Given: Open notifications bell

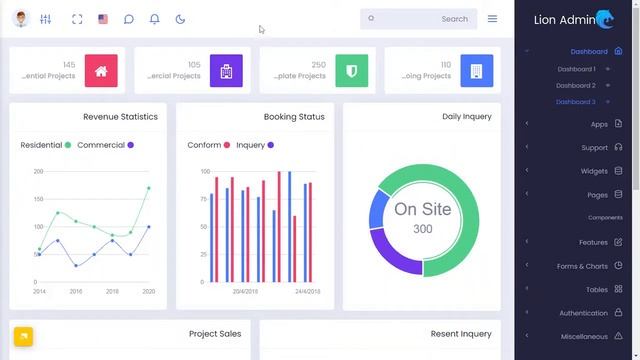Looking at the screenshot, I should pyautogui.click(x=155, y=19).
